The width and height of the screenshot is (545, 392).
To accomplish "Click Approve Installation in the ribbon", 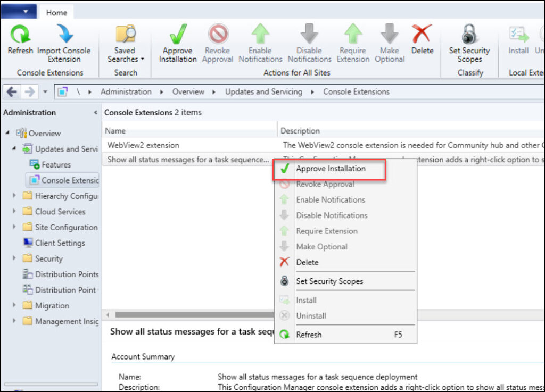I will pyautogui.click(x=178, y=43).
